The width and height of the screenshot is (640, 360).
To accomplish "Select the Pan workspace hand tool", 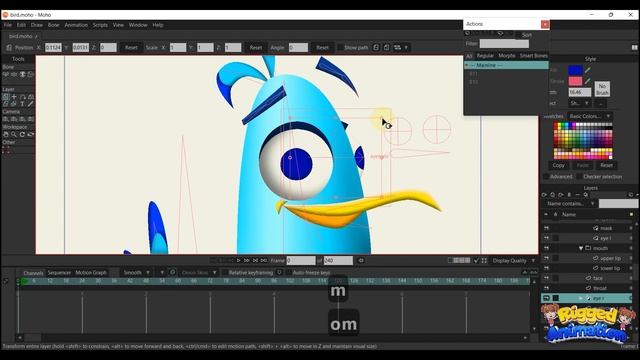I will tap(6, 134).
